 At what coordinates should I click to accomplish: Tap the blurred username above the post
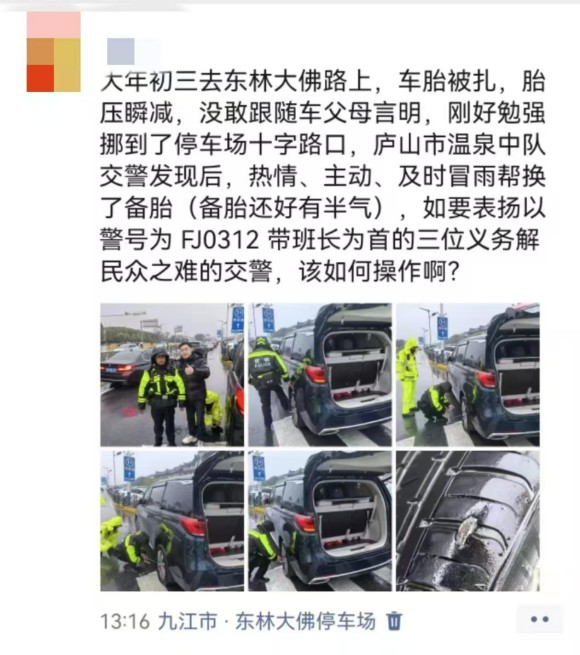pyautogui.click(x=134, y=51)
